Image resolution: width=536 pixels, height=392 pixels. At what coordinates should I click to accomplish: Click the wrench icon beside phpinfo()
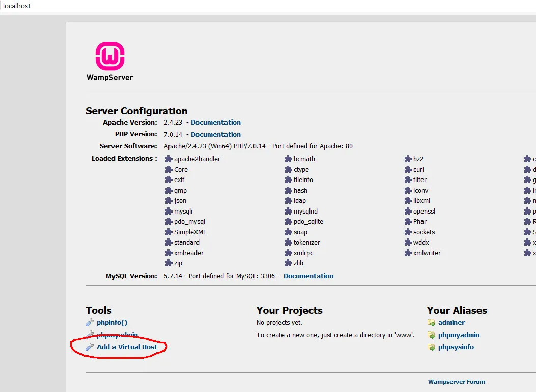tap(90, 322)
